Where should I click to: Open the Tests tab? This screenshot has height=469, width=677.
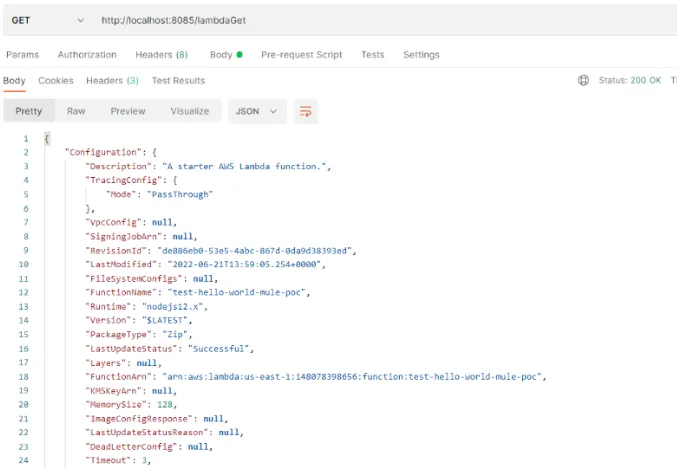coord(373,55)
